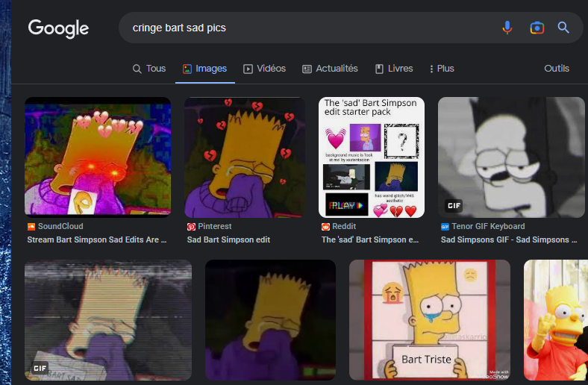Click the Actualités tab newspaper icon
This screenshot has width=588, height=385.
coord(307,69)
